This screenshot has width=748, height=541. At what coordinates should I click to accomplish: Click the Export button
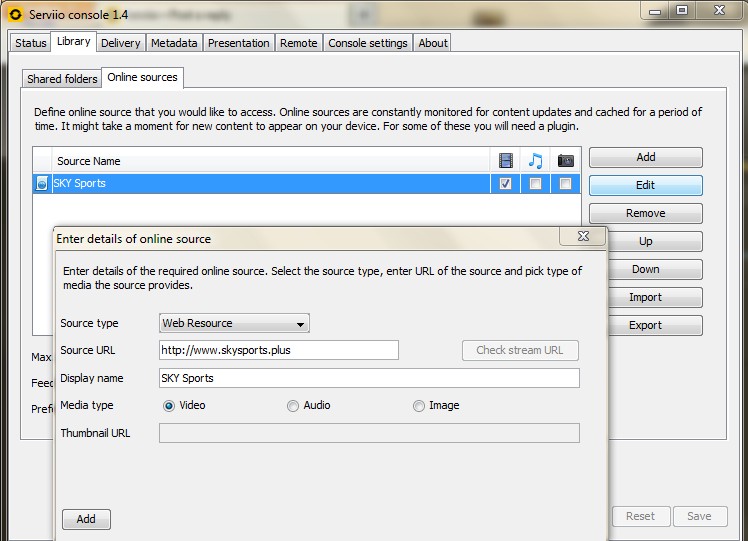click(x=645, y=325)
